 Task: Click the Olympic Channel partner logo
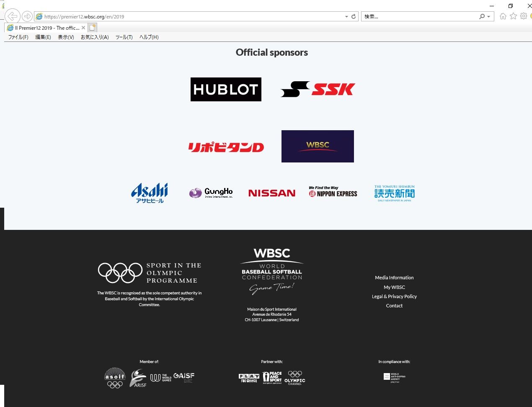click(x=295, y=378)
